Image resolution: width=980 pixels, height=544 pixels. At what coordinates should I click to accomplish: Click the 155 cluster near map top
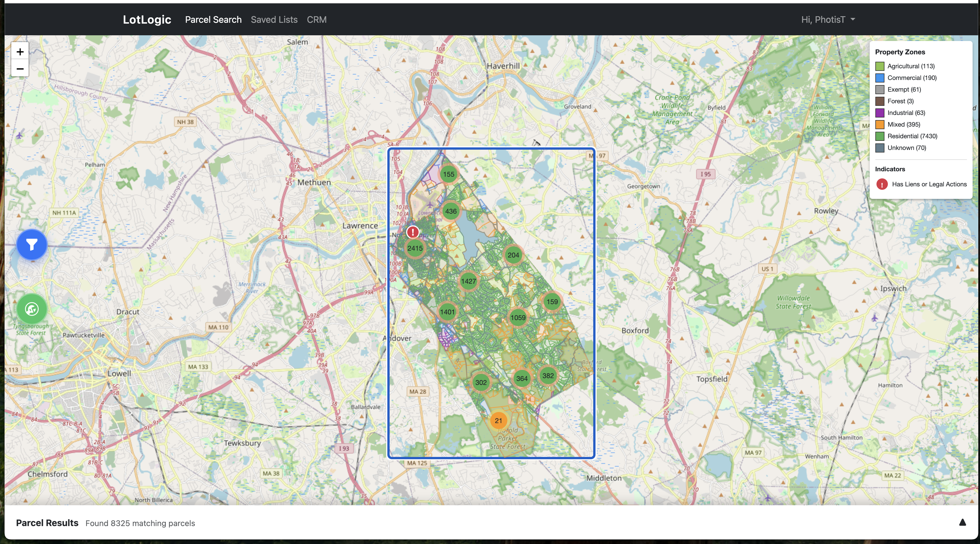point(448,174)
